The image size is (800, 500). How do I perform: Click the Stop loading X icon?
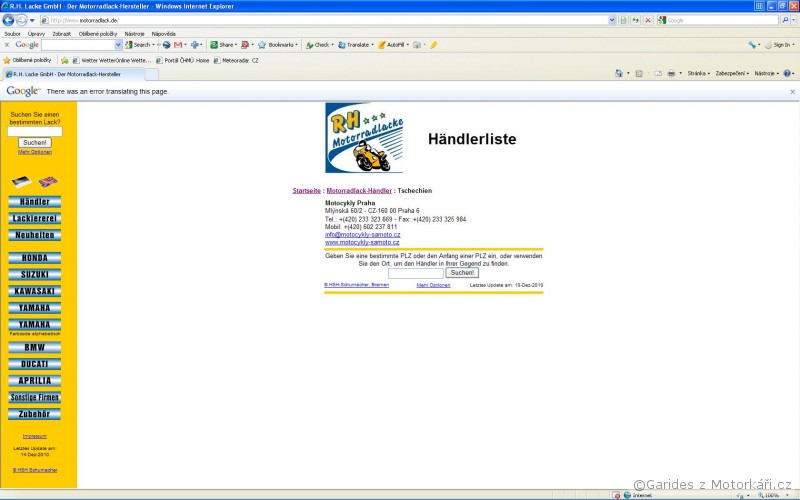pyautogui.click(x=648, y=20)
